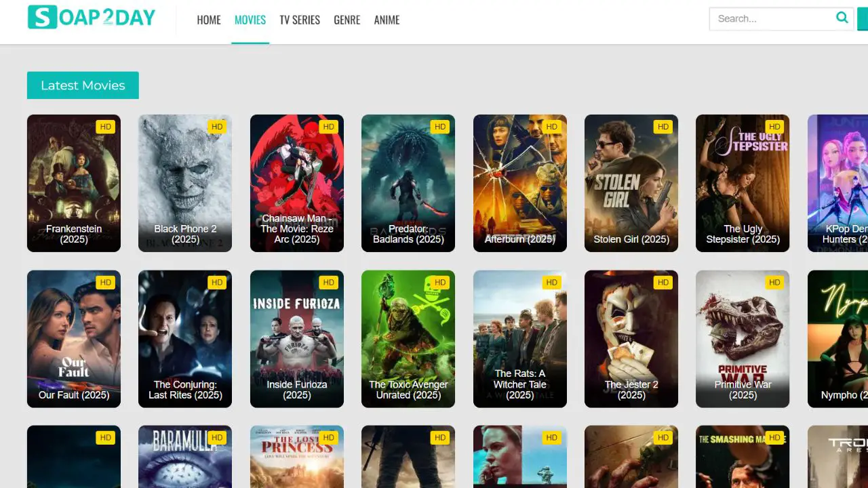Open the Genre menu
Image resolution: width=868 pixels, height=488 pixels.
click(347, 20)
